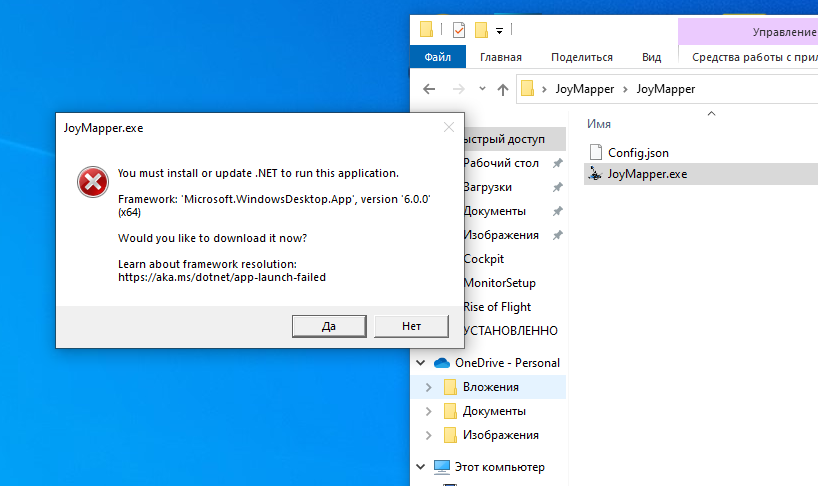Click pin icon next to Загрузки
This screenshot has height=486, width=818.
pyautogui.click(x=557, y=187)
